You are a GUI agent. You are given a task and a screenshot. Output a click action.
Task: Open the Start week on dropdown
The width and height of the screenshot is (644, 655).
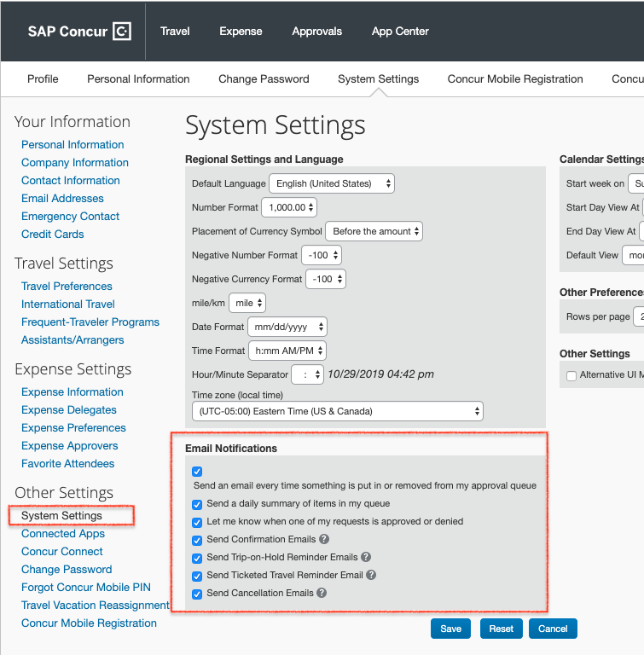click(x=636, y=183)
